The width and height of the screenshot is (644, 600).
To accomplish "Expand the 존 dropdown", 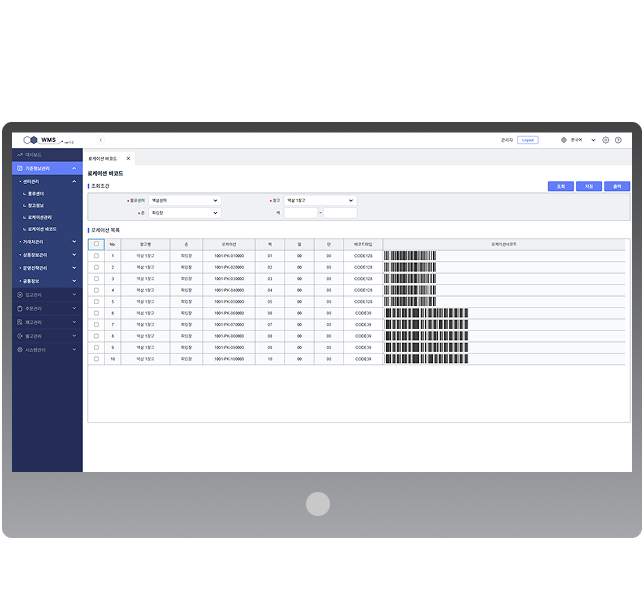I will [x=183, y=212].
